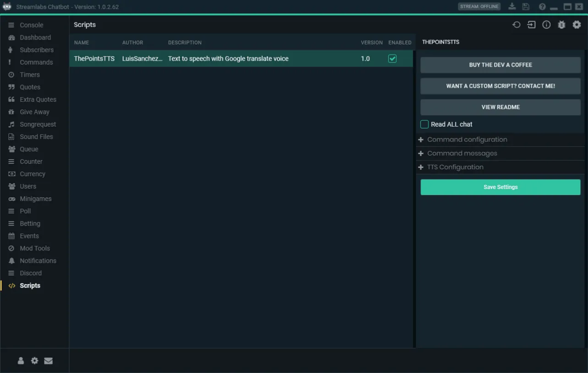Open the scripts settings gear icon
The height and width of the screenshot is (373, 588).
click(x=577, y=25)
